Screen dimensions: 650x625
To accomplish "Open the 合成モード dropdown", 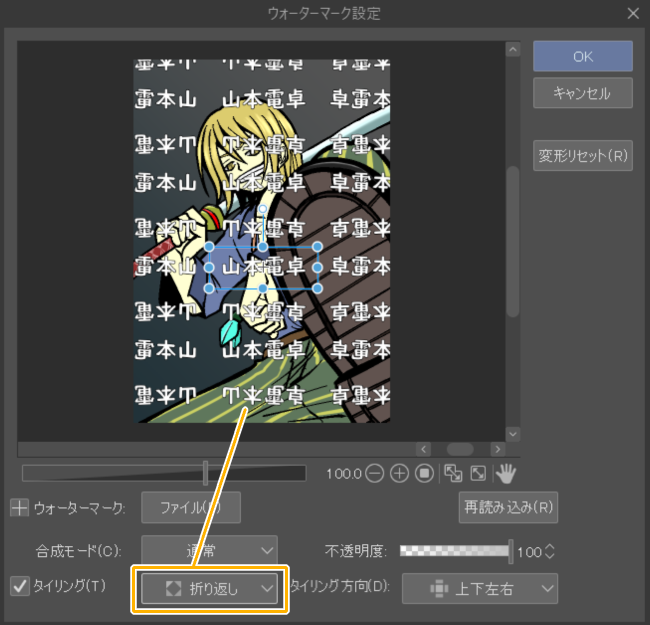I will 209,551.
